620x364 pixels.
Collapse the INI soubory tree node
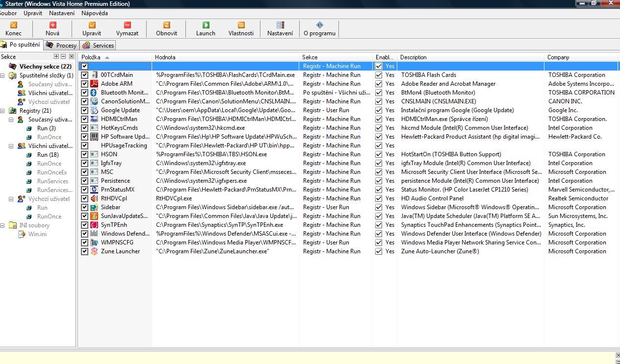(2, 225)
